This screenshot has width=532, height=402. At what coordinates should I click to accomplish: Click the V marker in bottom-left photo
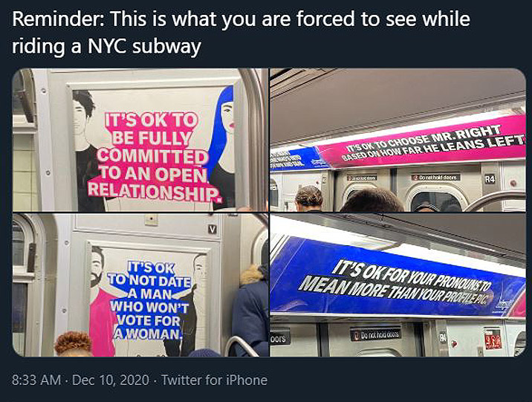point(212,230)
